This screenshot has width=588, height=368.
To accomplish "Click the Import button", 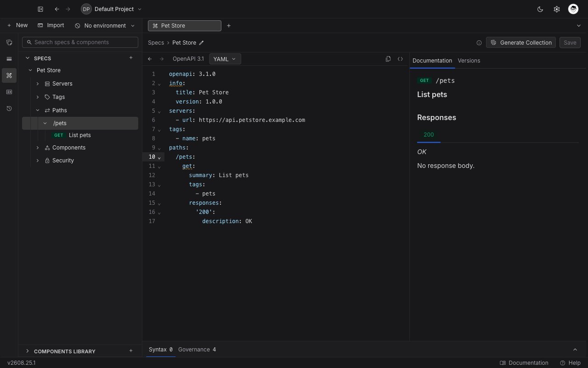I will pos(51,25).
